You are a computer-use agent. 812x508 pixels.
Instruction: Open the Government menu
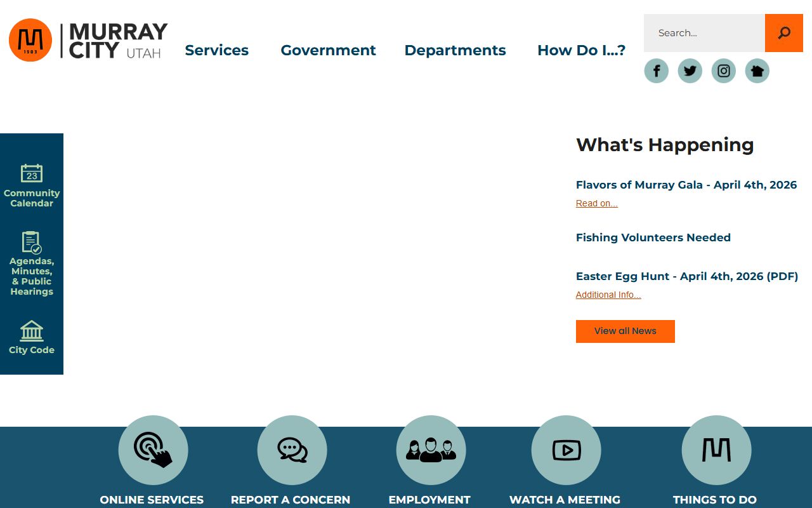[328, 50]
